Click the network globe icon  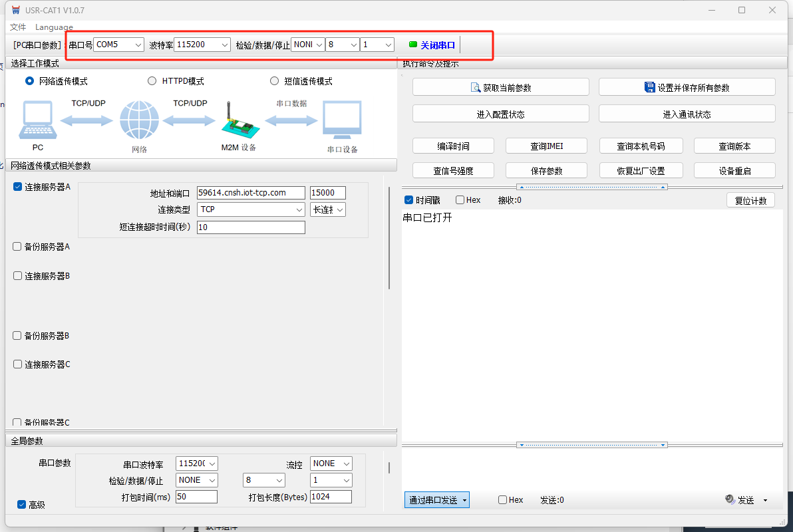pyautogui.click(x=139, y=121)
